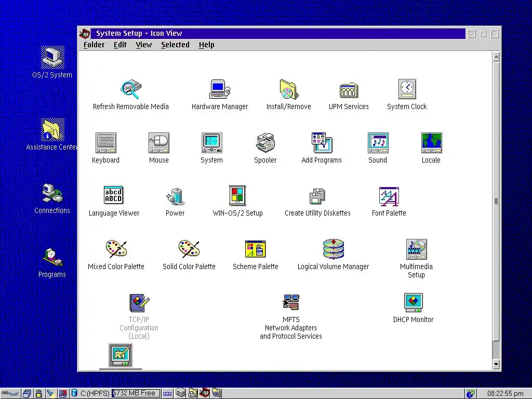The width and height of the screenshot is (532, 399).
Task: Open the System settings icon
Action: [212, 142]
